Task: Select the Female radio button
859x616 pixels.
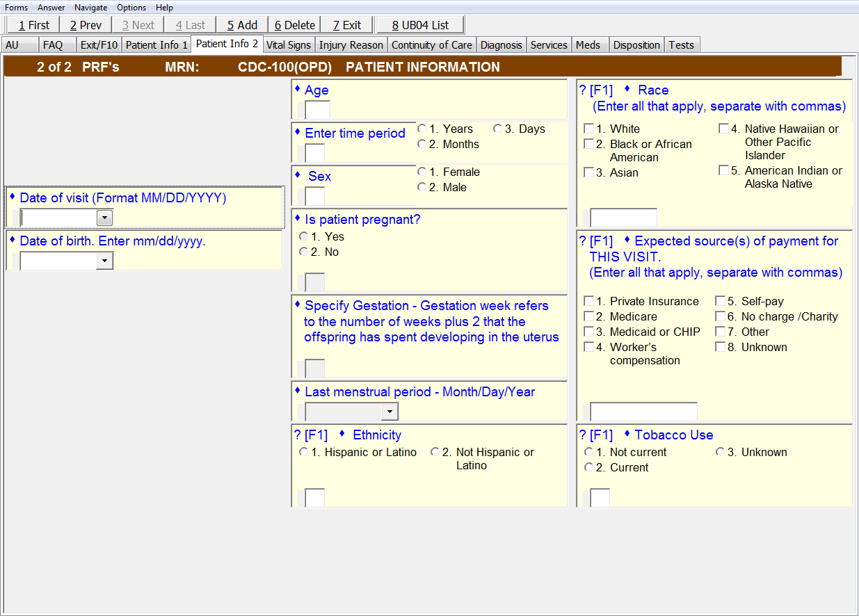Action: coord(422,172)
